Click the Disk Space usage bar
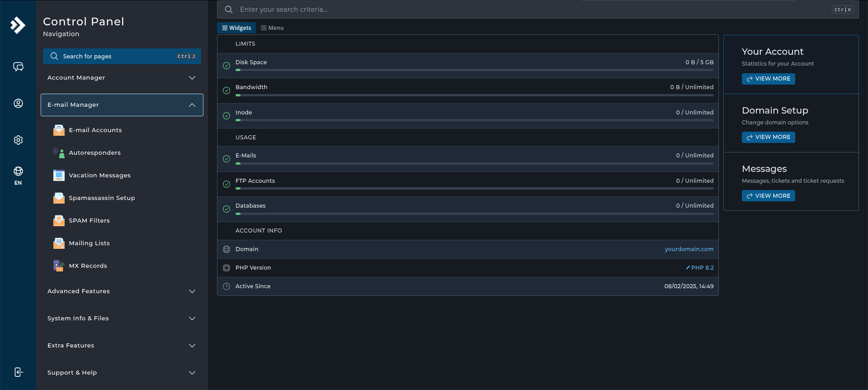The width and height of the screenshot is (868, 390). pos(474,70)
